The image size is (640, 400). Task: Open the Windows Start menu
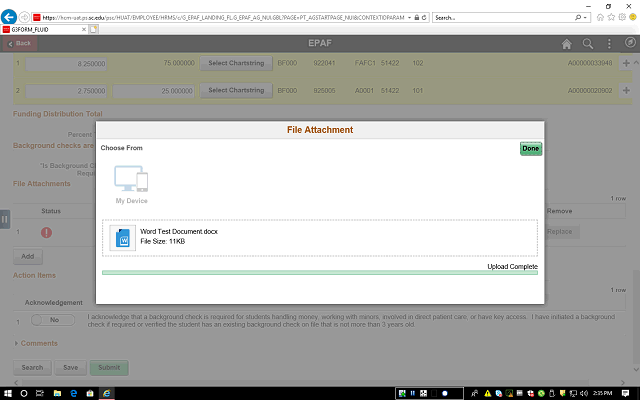tap(8, 393)
